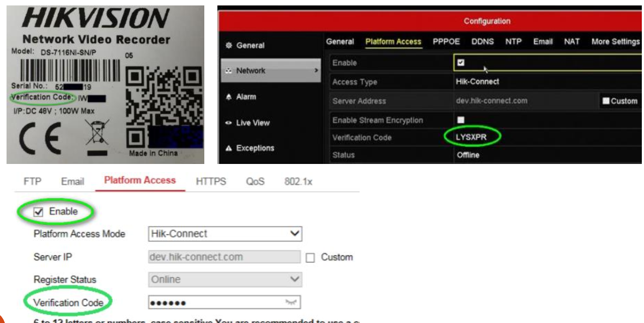This screenshot has width=644, height=323.
Task: Tick the Custom checkbox beside Server IP
Action: tap(311, 258)
